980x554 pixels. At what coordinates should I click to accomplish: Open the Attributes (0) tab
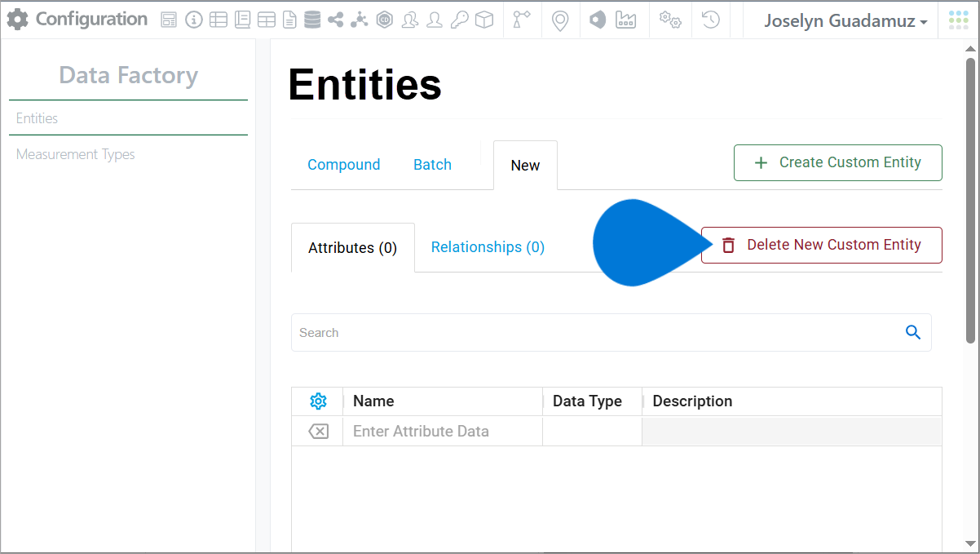353,248
